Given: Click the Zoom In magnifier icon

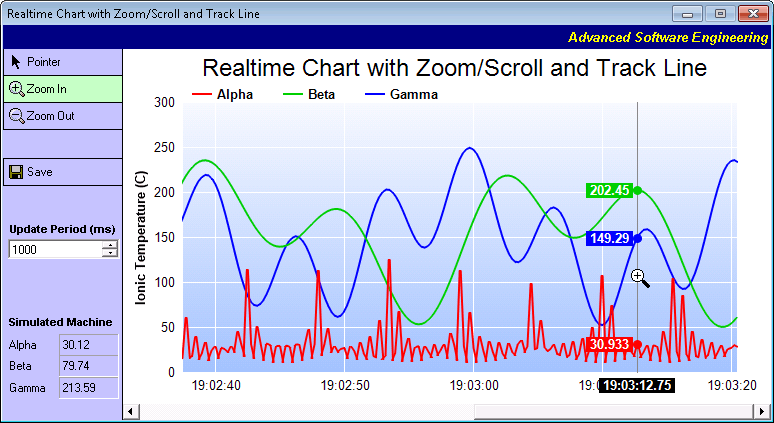Looking at the screenshot, I should [x=17, y=89].
